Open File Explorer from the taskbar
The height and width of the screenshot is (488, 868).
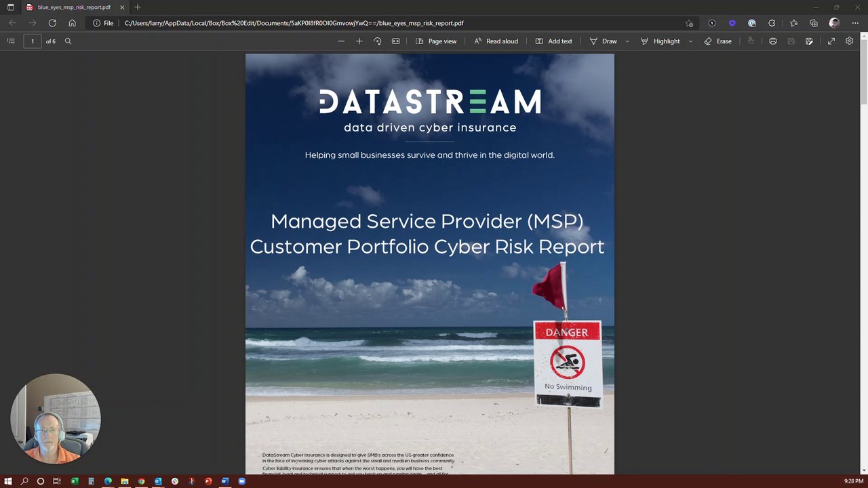125,481
